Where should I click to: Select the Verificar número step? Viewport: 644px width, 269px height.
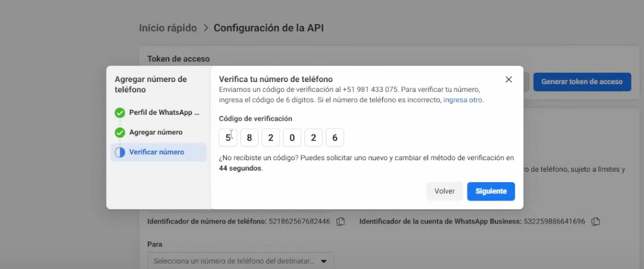coord(157,152)
